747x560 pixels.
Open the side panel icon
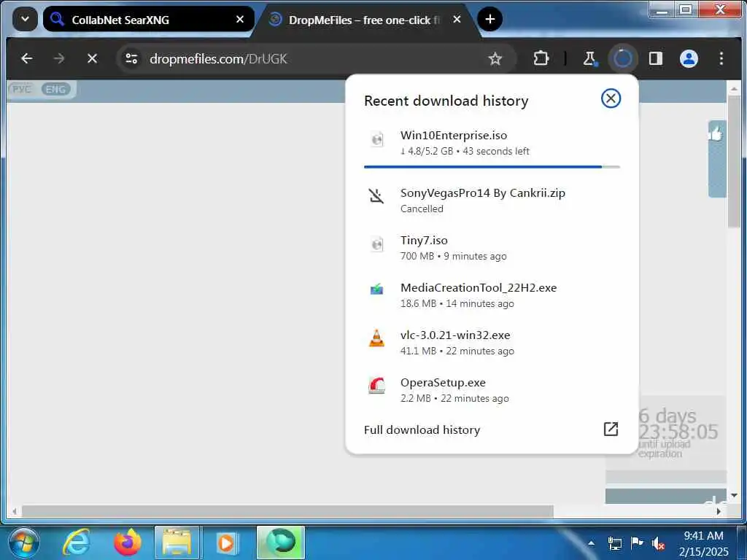656,58
